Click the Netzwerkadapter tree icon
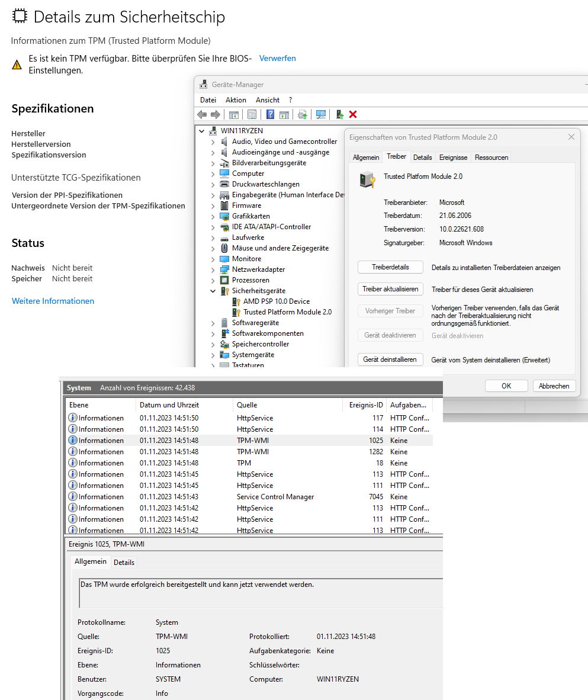588x700 pixels. pyautogui.click(x=224, y=269)
